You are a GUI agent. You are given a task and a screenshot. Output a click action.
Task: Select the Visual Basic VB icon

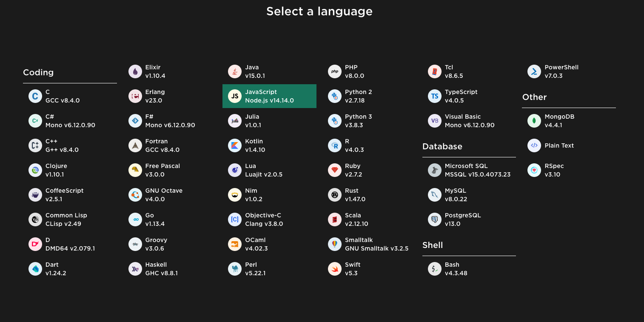[x=435, y=121]
